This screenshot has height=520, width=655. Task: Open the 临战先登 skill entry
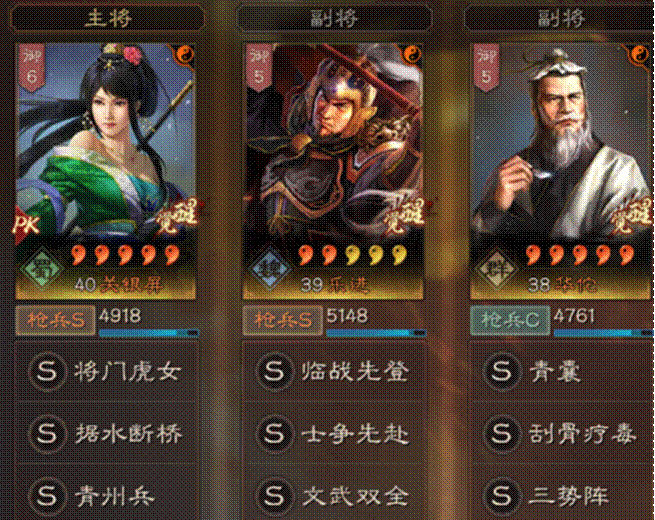[334, 372]
